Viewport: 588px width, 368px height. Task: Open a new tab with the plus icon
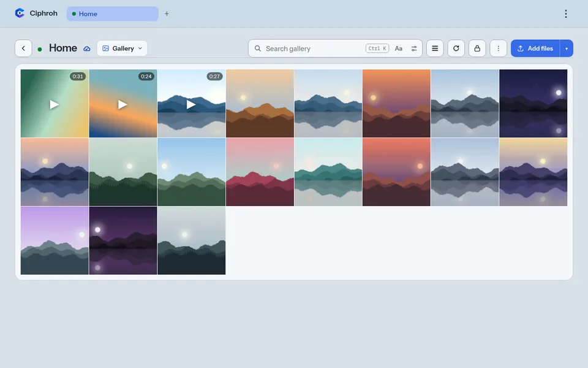click(x=167, y=13)
